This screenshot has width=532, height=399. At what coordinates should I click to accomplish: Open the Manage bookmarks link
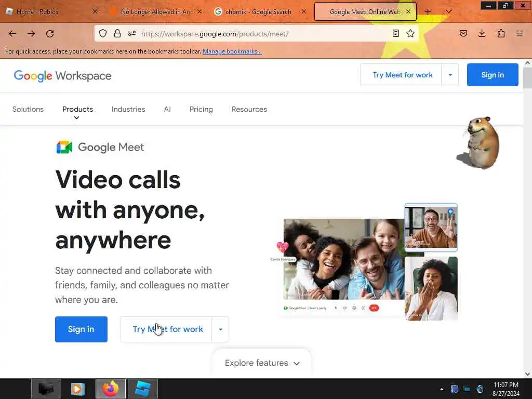click(x=232, y=51)
